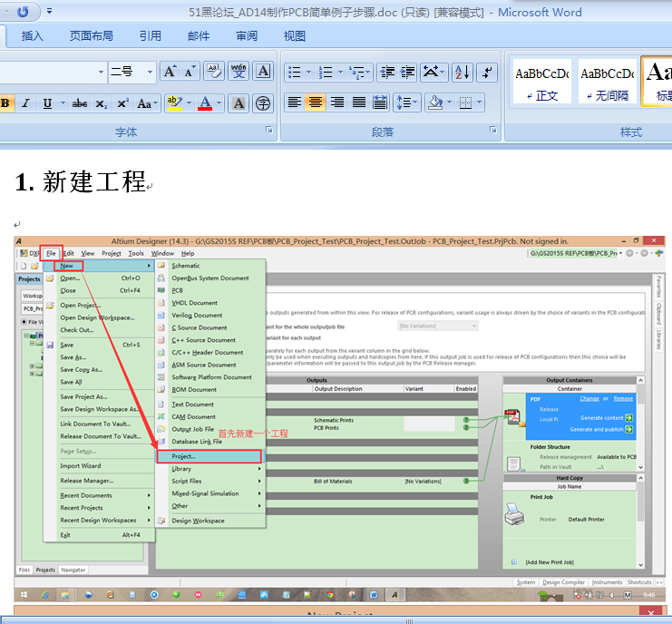672x624 pixels.
Task: Justify paragraph text
Action: 358,102
